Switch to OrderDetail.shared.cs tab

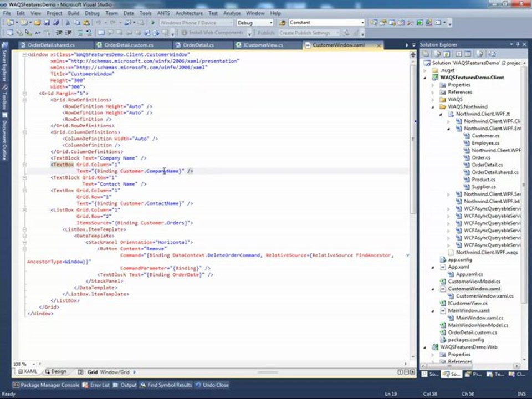(x=51, y=45)
